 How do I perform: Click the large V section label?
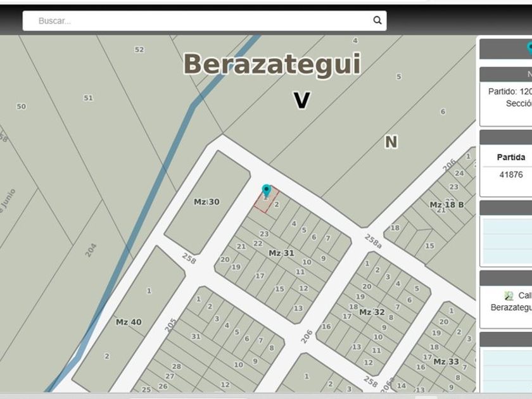click(301, 101)
